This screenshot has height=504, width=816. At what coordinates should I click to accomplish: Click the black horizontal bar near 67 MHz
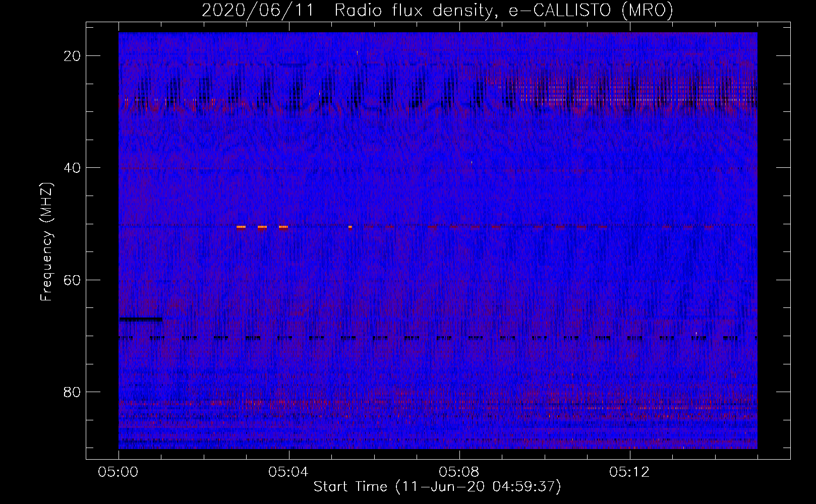141,319
